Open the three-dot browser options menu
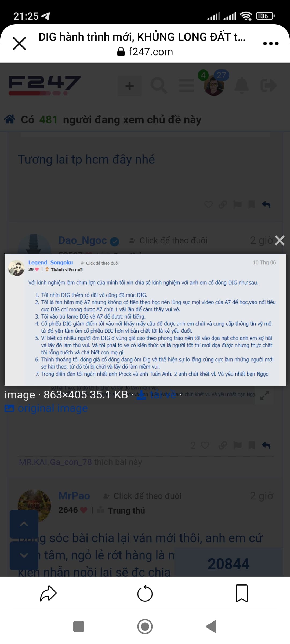Image resolution: width=290 pixels, height=644 pixels. click(271, 43)
